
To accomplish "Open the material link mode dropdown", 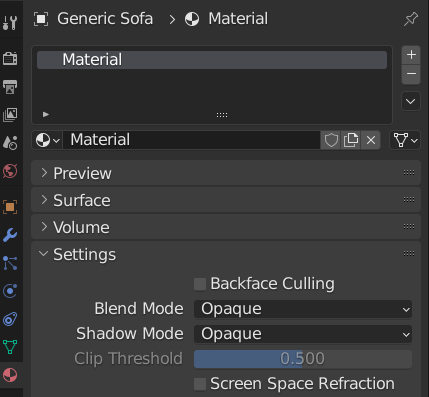I will tap(405, 140).
